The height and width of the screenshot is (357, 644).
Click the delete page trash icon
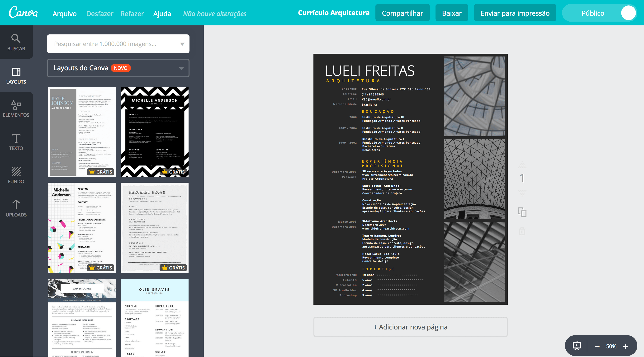click(x=522, y=231)
